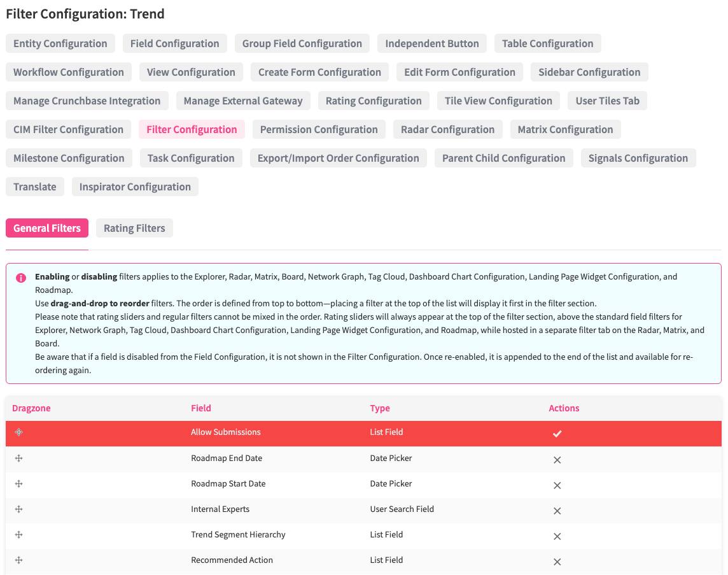Click the Field column header

pyautogui.click(x=201, y=408)
